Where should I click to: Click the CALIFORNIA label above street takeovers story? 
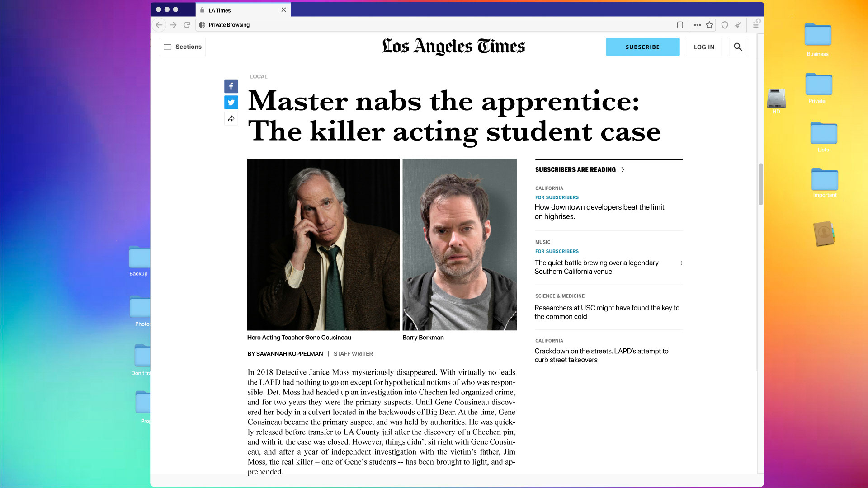tap(549, 341)
